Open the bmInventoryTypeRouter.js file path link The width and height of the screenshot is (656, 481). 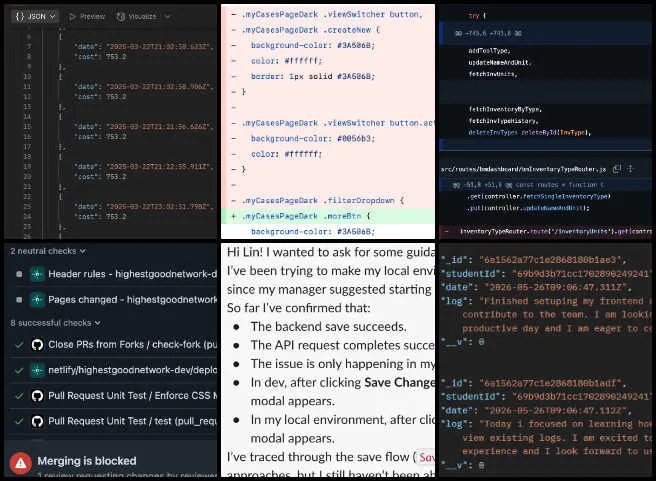[523, 169]
